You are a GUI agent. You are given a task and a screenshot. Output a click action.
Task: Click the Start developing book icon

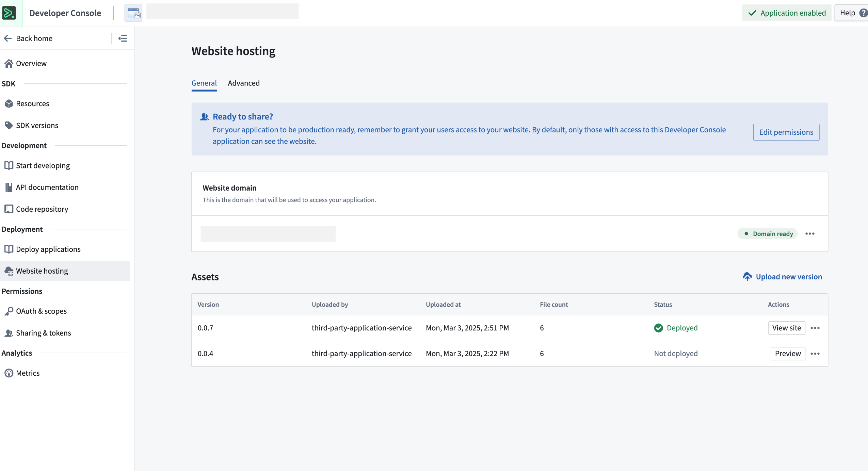(9, 165)
